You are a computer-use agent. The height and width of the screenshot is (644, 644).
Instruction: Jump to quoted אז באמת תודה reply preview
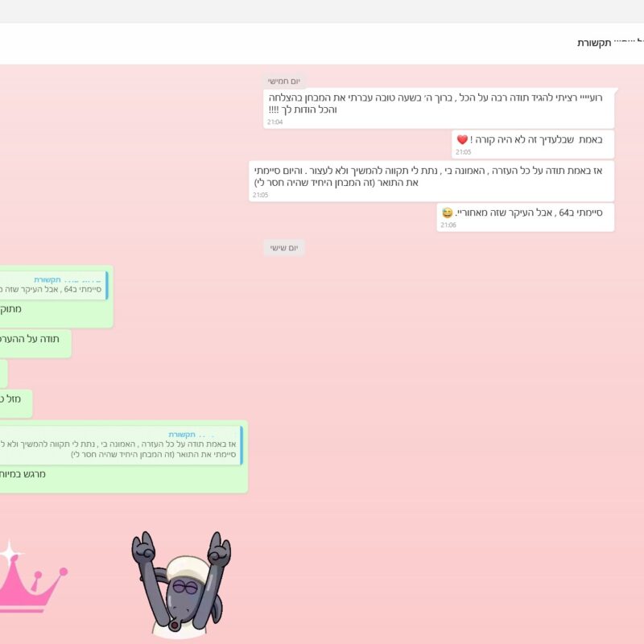click(119, 445)
